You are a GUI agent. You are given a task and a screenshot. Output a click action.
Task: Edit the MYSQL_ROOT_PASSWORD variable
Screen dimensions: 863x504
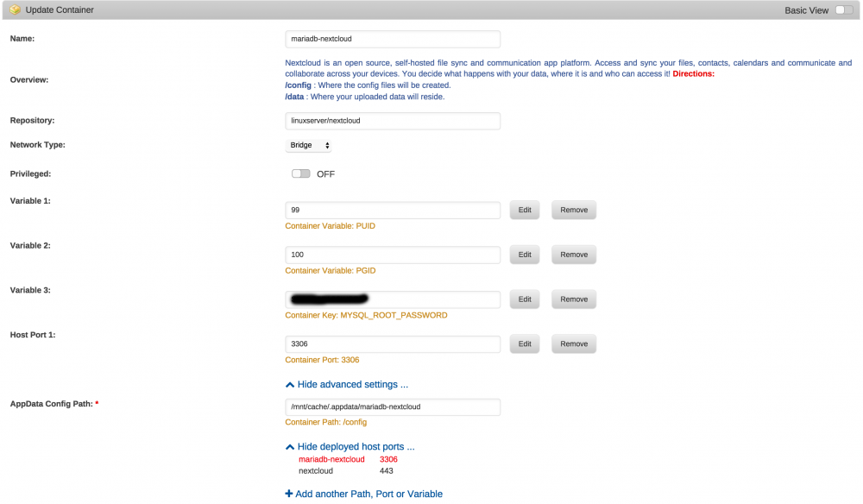(x=525, y=299)
